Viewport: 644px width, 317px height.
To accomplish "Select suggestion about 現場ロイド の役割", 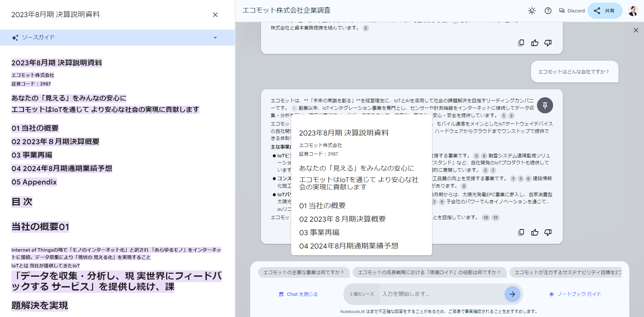I will [x=429, y=272].
